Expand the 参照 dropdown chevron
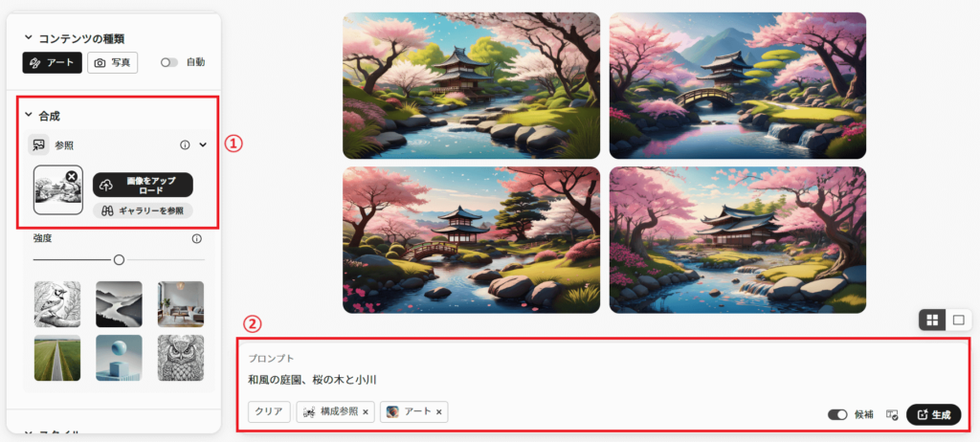 203,145
